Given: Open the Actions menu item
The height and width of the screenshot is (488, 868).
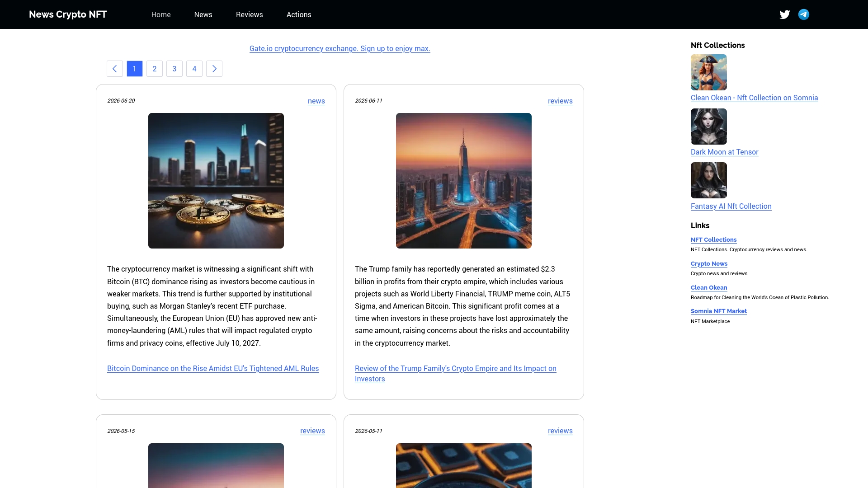Looking at the screenshot, I should point(299,14).
